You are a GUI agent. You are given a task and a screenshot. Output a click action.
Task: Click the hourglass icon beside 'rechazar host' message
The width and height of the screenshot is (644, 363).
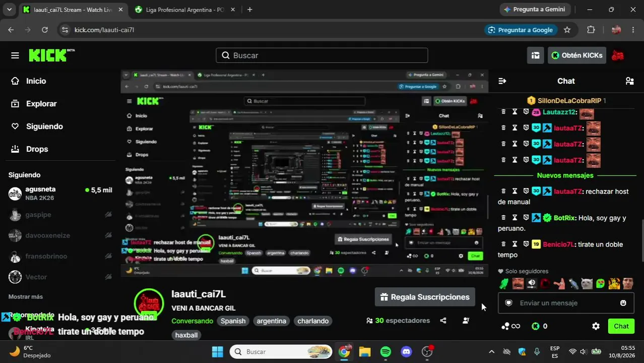514,191
